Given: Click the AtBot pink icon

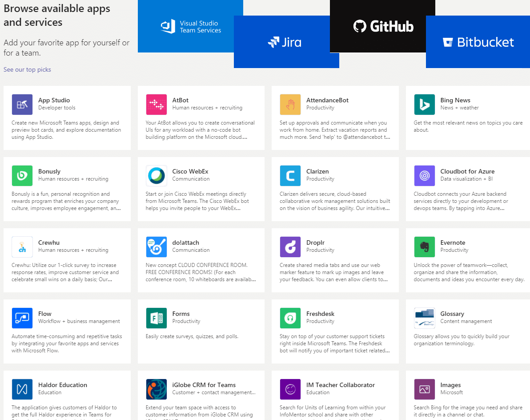Looking at the screenshot, I should tap(156, 105).
